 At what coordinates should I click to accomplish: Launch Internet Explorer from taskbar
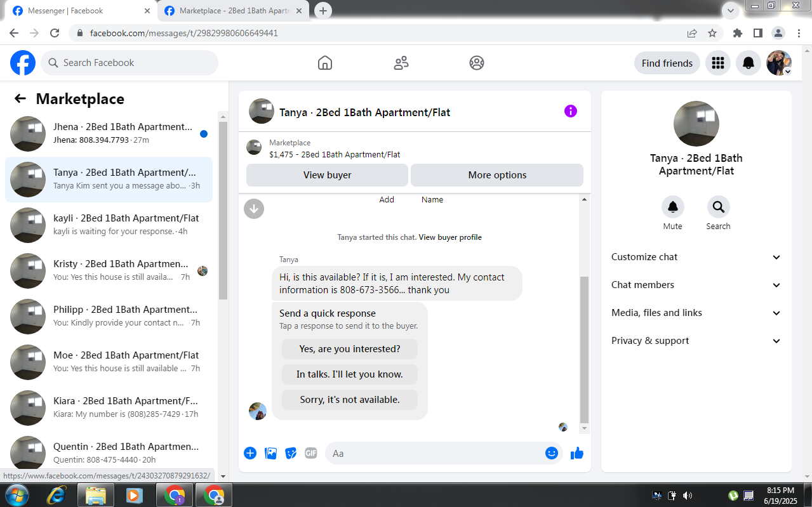pos(56,495)
